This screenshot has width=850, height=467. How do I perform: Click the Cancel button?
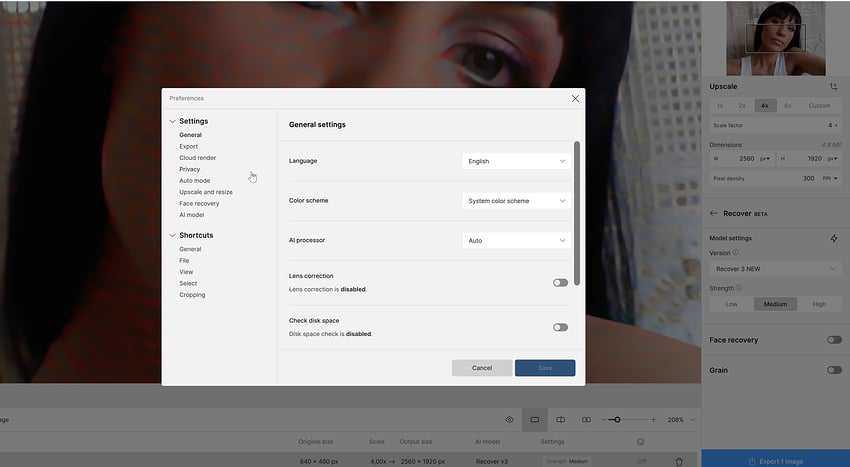[x=482, y=368]
